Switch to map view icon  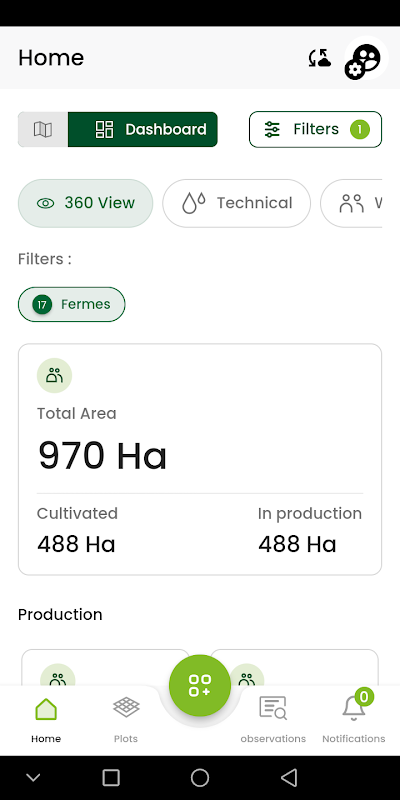43,130
